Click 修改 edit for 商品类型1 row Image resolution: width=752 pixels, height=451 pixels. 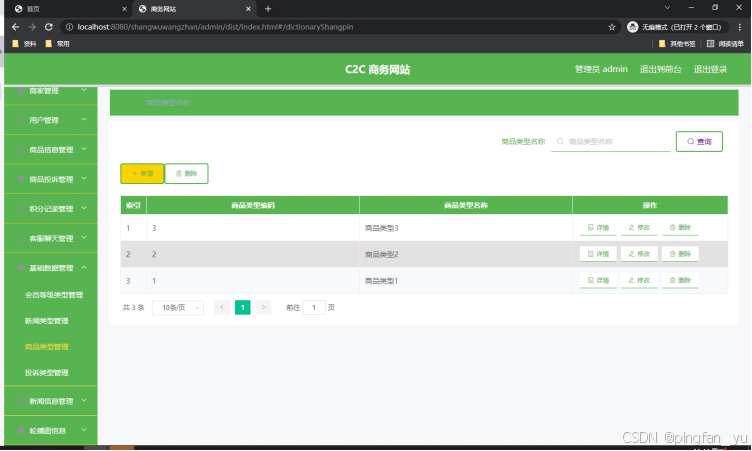(639, 280)
